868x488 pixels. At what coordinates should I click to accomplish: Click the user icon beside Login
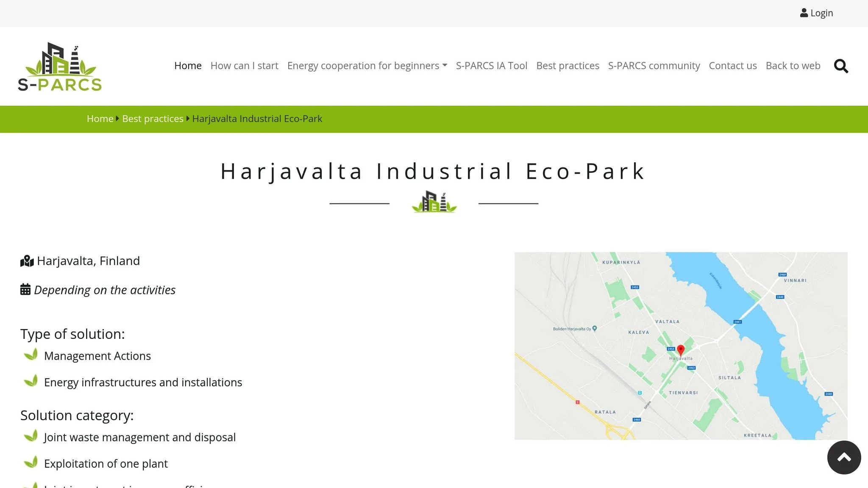point(804,13)
